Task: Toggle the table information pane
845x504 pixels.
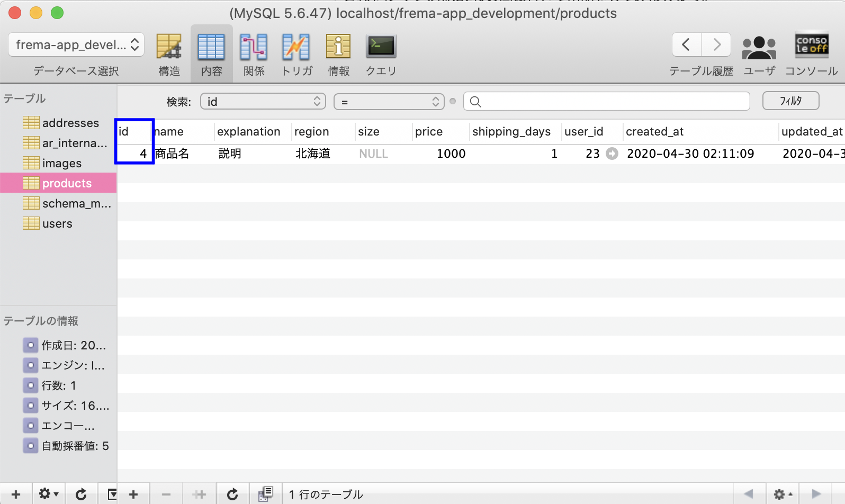Action: click(x=112, y=494)
